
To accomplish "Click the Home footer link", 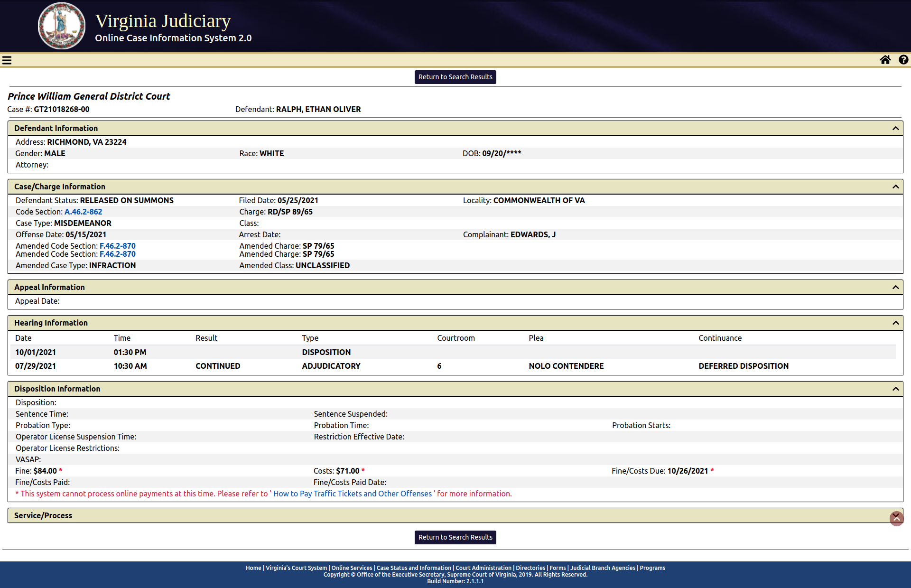I will [x=253, y=568].
